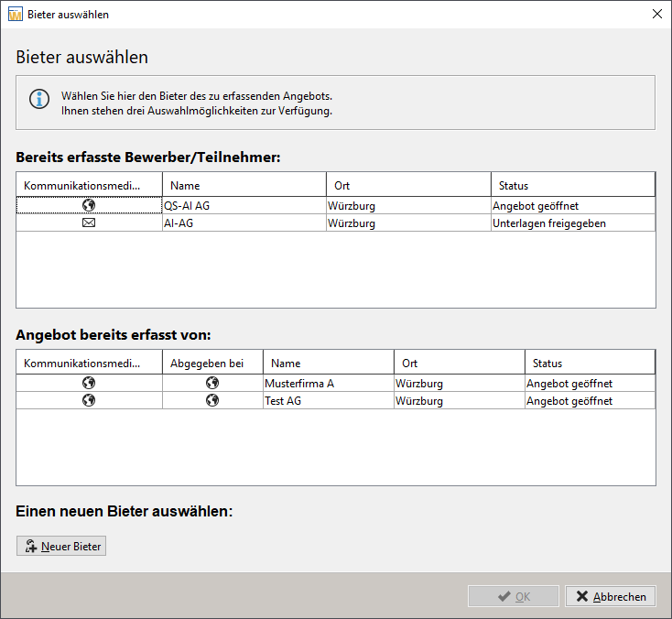Viewport: 672px width, 619px height.
Task: Sort upper table by Name column header
Action: point(244,185)
